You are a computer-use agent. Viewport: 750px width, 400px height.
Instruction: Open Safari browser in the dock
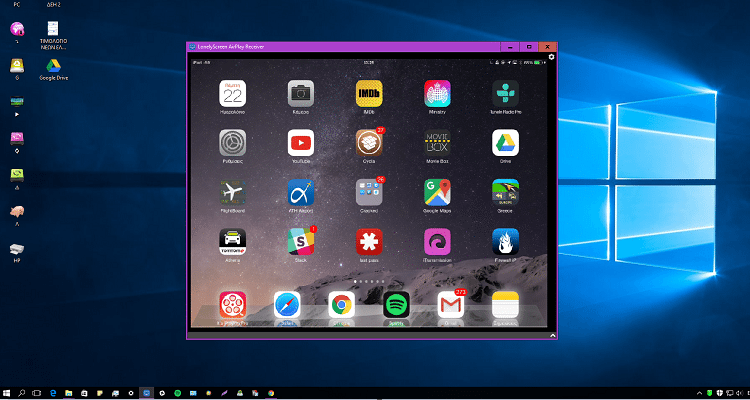tap(287, 305)
